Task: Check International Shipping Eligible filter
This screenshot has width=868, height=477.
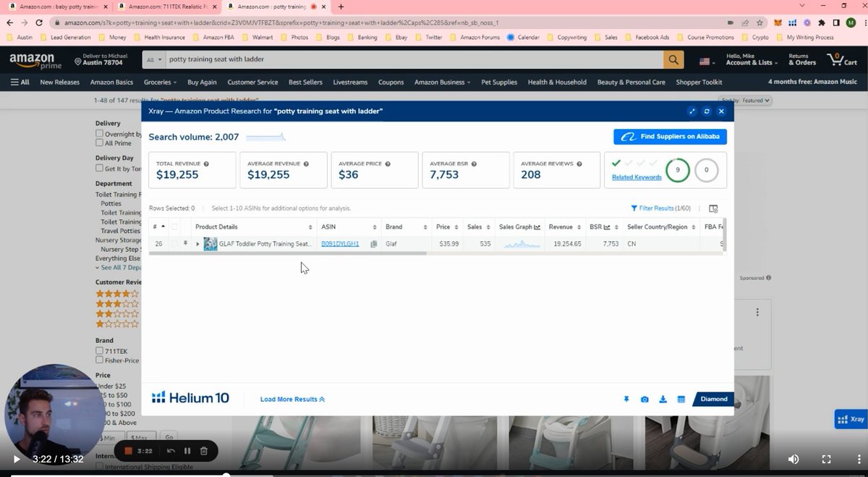Action: coord(100,467)
